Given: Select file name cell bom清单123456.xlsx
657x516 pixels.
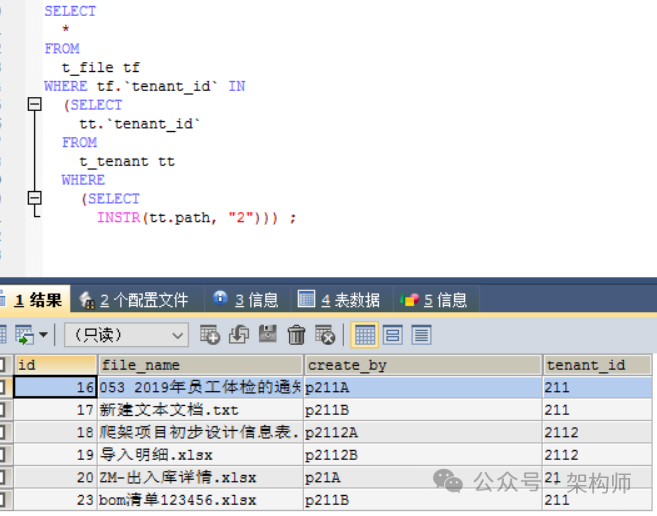Looking at the screenshot, I should [x=200, y=500].
